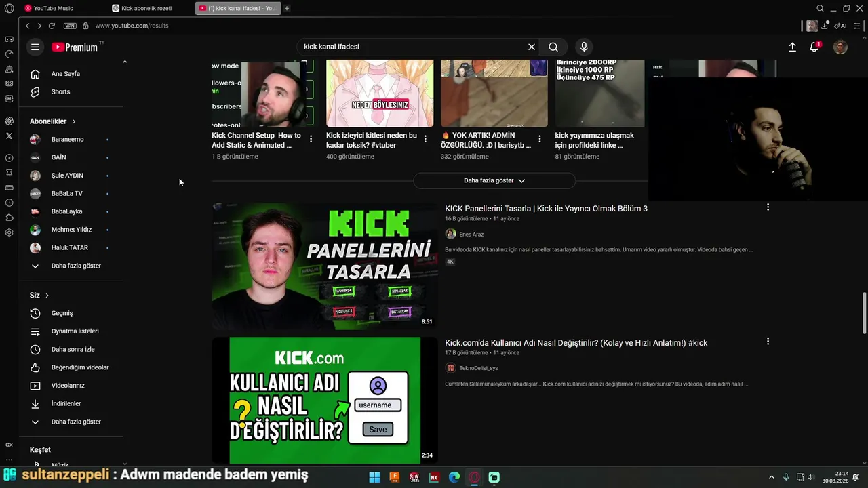Click the www.youtube.com/results address bar

(132, 26)
